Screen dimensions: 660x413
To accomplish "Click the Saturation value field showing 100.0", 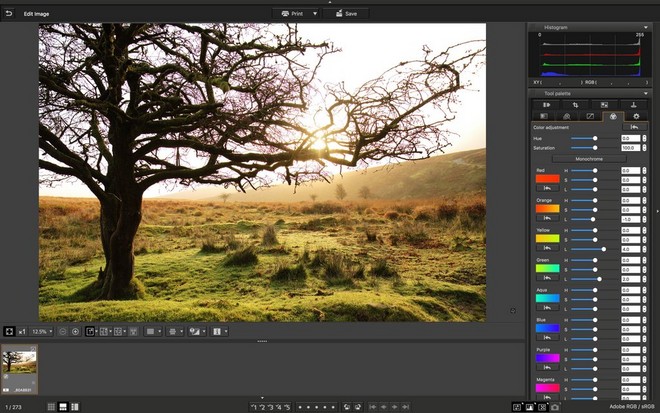I will click(631, 148).
